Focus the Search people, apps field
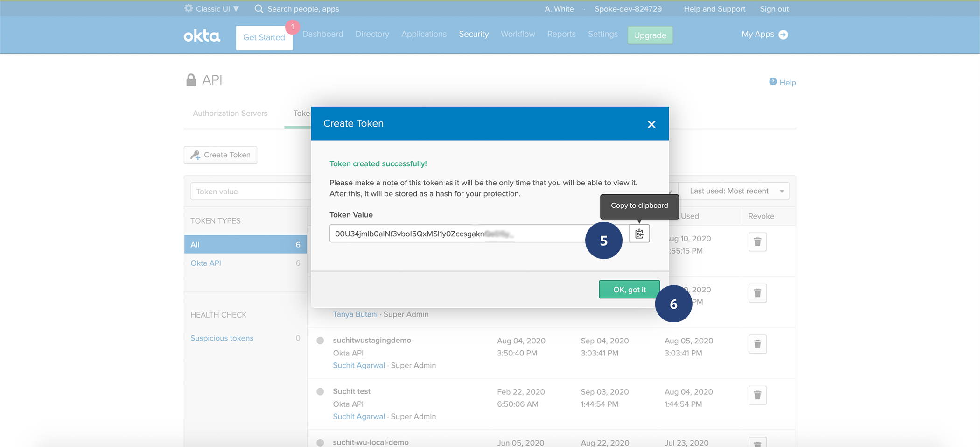This screenshot has width=980, height=447. 303,9
